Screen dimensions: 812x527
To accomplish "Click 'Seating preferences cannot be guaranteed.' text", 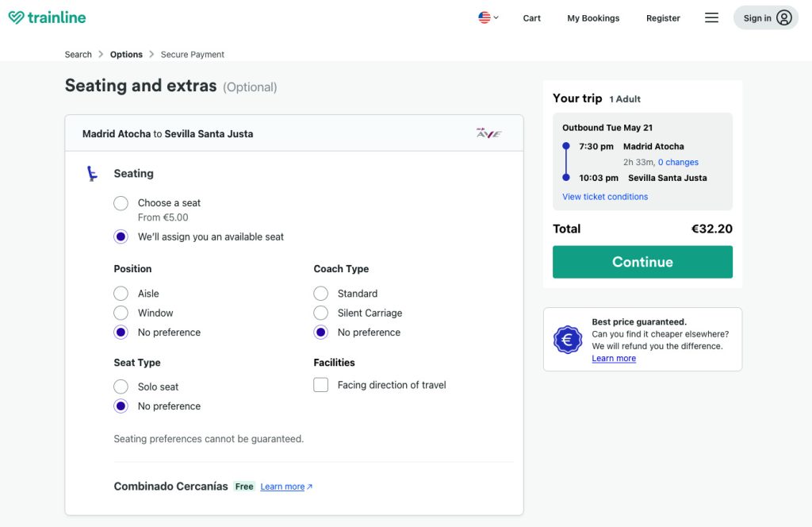I will (x=209, y=439).
